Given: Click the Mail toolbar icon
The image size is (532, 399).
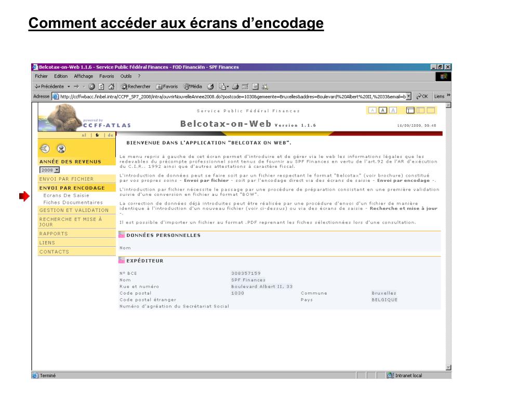Looking at the screenshot, I should 223,87.
